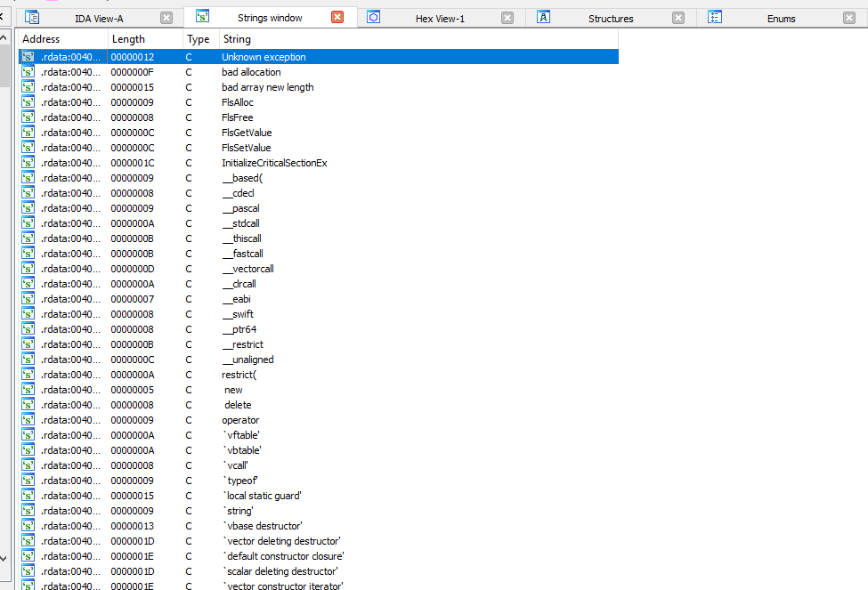This screenshot has height=590, width=868.
Task: Click the String column header
Action: (236, 39)
